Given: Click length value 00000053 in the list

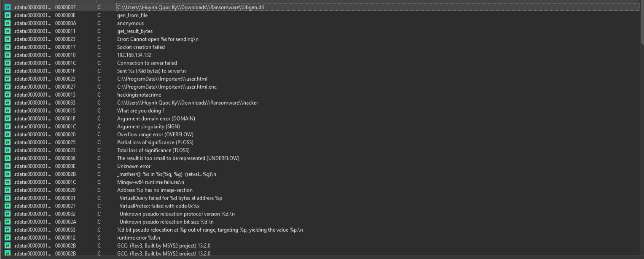Looking at the screenshot, I should point(65,230).
